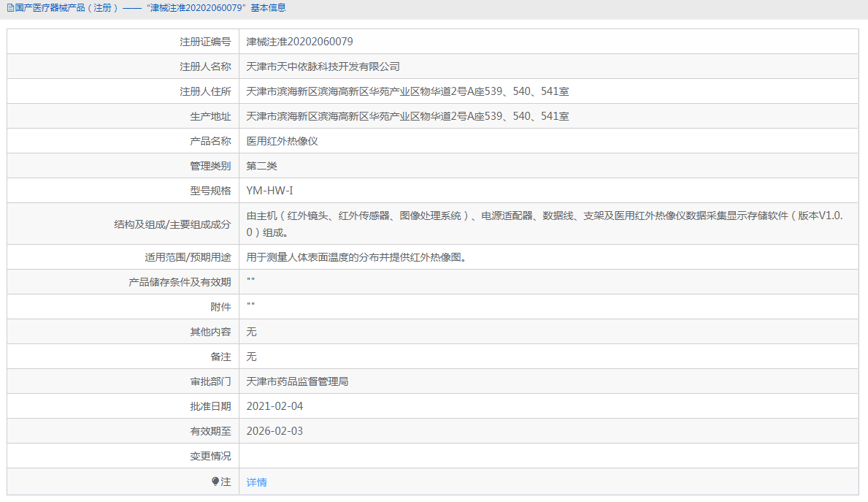The width and height of the screenshot is (868, 502).
Task: Select the 注册人住所 address cell
Action: (x=407, y=91)
